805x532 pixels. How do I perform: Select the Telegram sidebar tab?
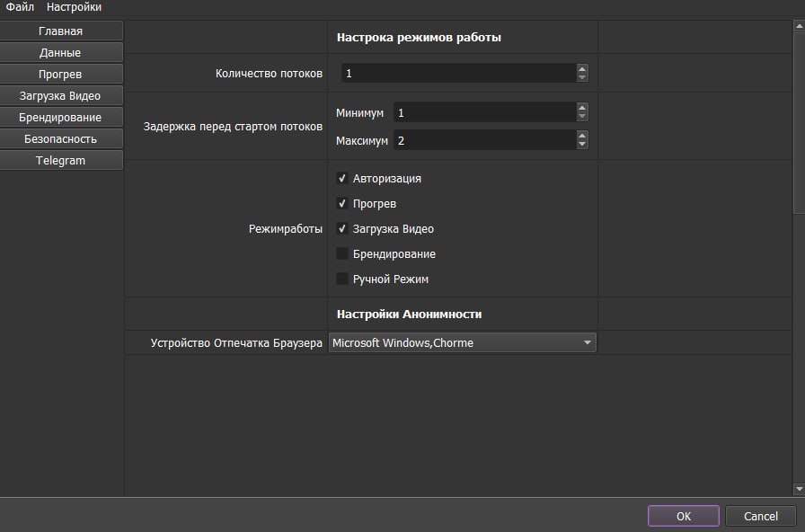[61, 161]
